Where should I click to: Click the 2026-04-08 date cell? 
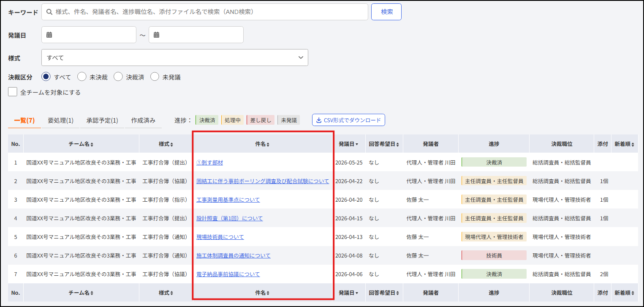coord(349,255)
